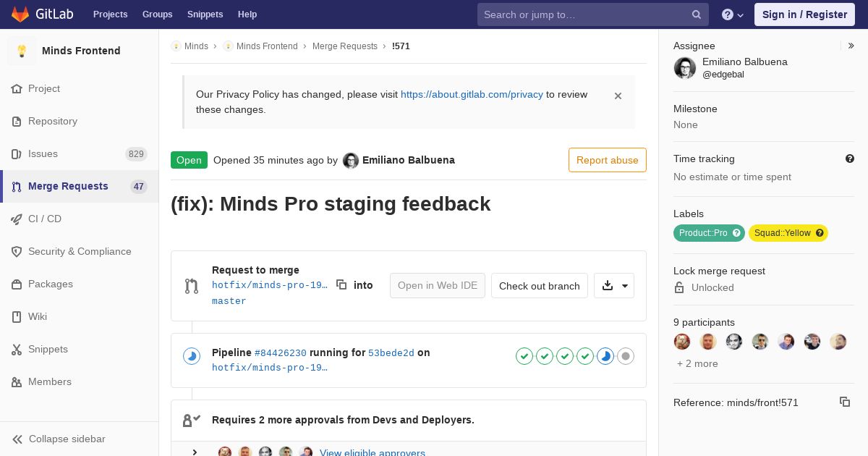The width and height of the screenshot is (868, 456).
Task: Open Snippets in the top navigation bar
Action: click(205, 14)
